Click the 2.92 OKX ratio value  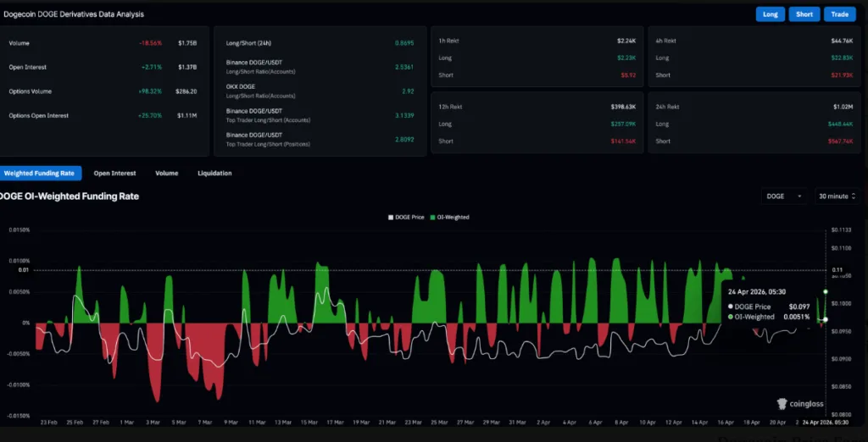coord(408,91)
